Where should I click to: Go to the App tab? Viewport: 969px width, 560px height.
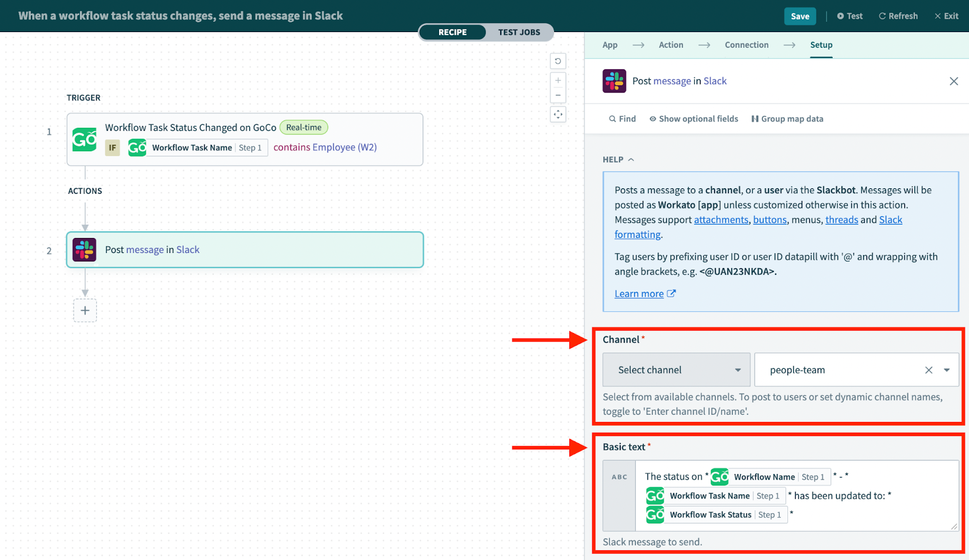coord(610,45)
